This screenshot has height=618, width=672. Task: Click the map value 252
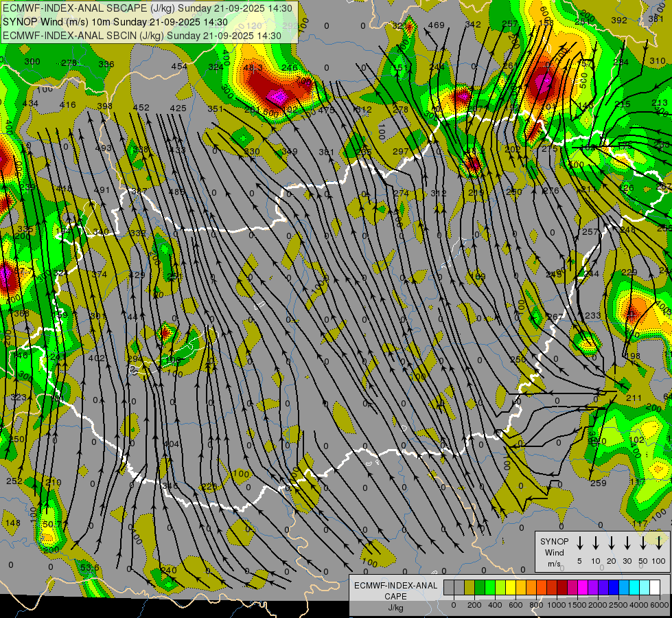click(14, 481)
